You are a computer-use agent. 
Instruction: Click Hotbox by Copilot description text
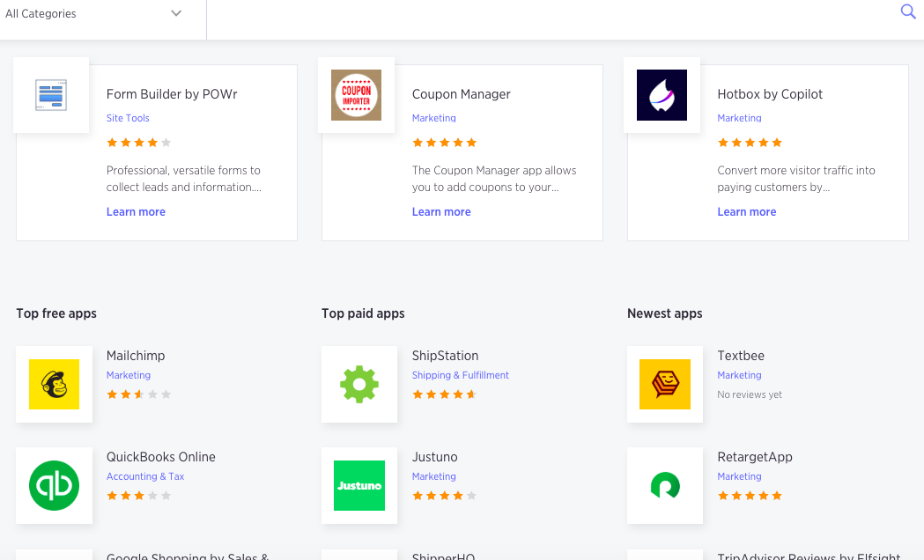[x=796, y=179]
